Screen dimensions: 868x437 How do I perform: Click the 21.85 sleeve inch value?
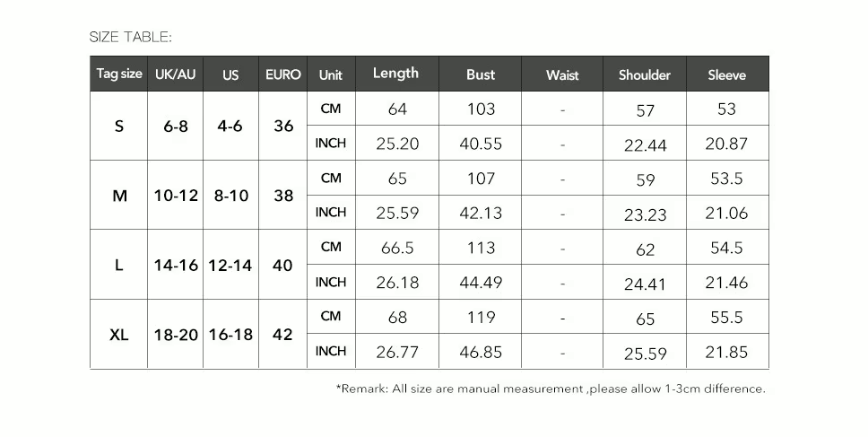click(726, 353)
